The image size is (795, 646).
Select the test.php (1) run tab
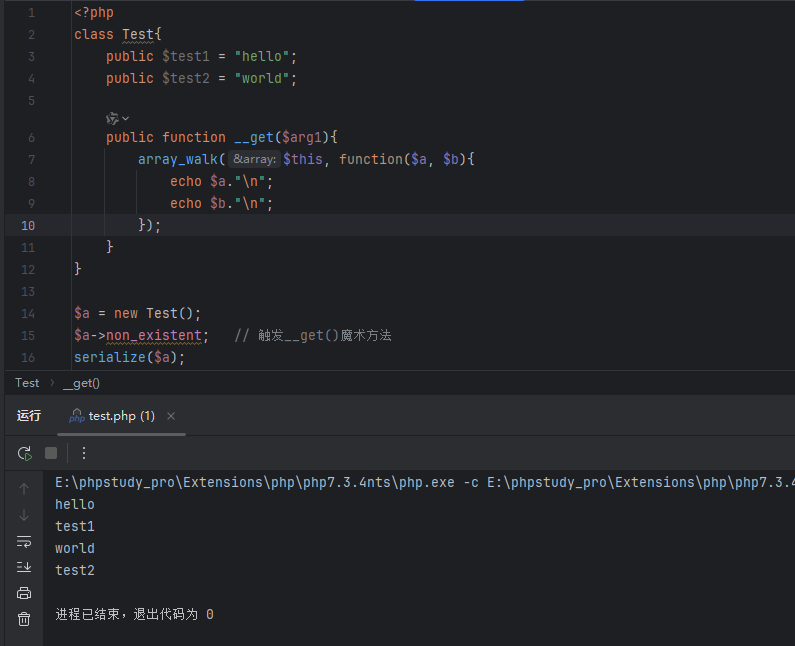[120, 416]
